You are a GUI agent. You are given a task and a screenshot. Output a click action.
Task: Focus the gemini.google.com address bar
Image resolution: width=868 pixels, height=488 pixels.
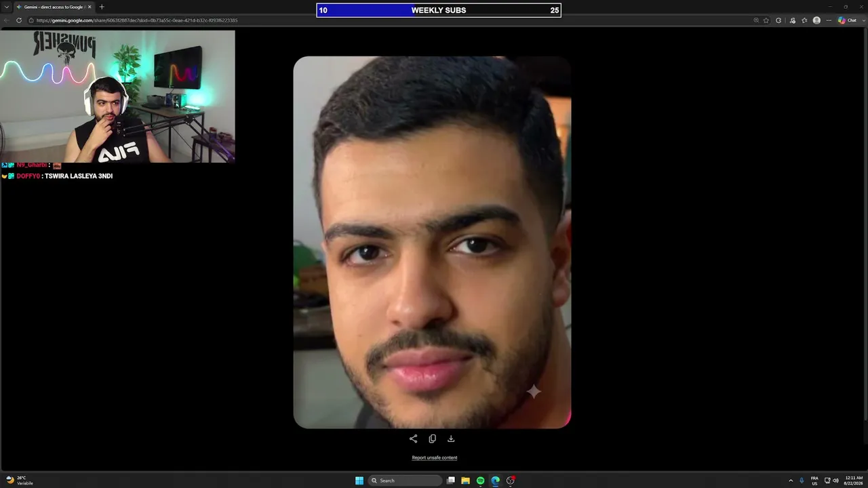point(393,20)
